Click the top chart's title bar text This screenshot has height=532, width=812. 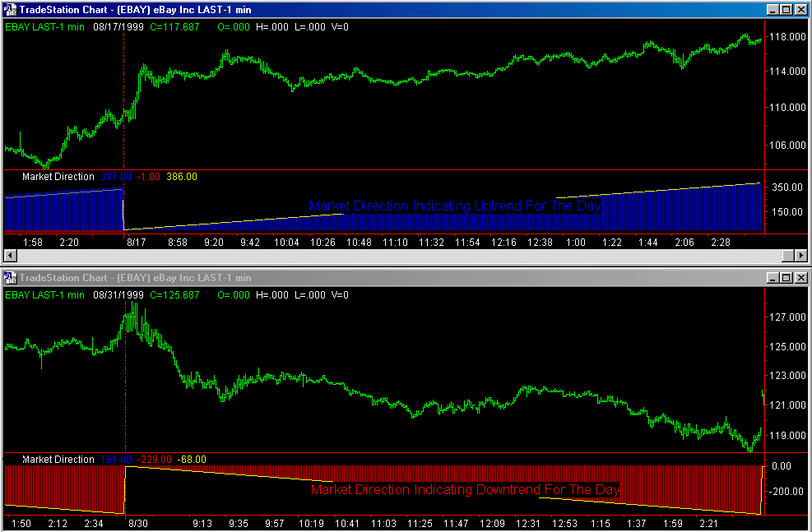135,9
